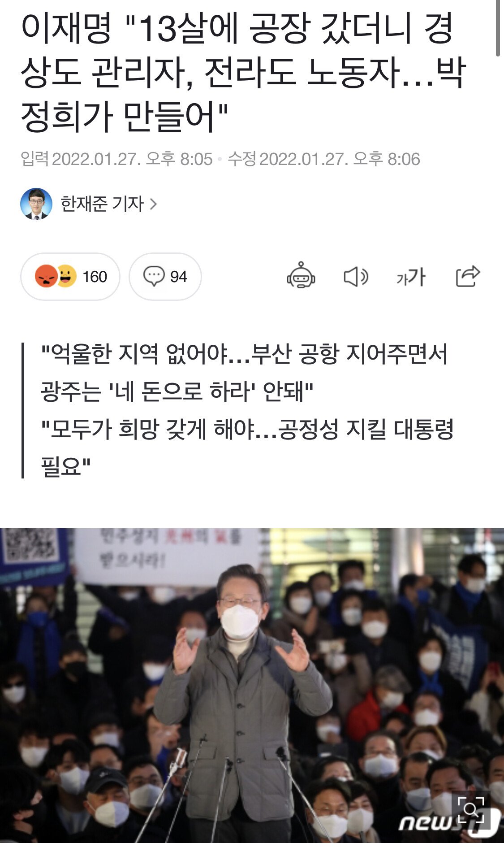Tap the comment count 94
The height and width of the screenshot is (852, 504).
[179, 277]
